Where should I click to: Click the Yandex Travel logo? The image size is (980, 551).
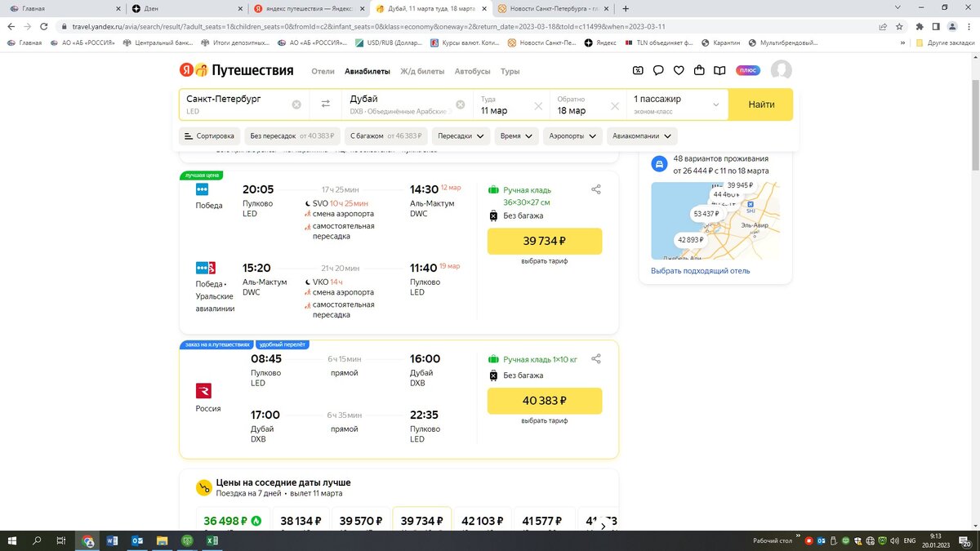click(237, 70)
